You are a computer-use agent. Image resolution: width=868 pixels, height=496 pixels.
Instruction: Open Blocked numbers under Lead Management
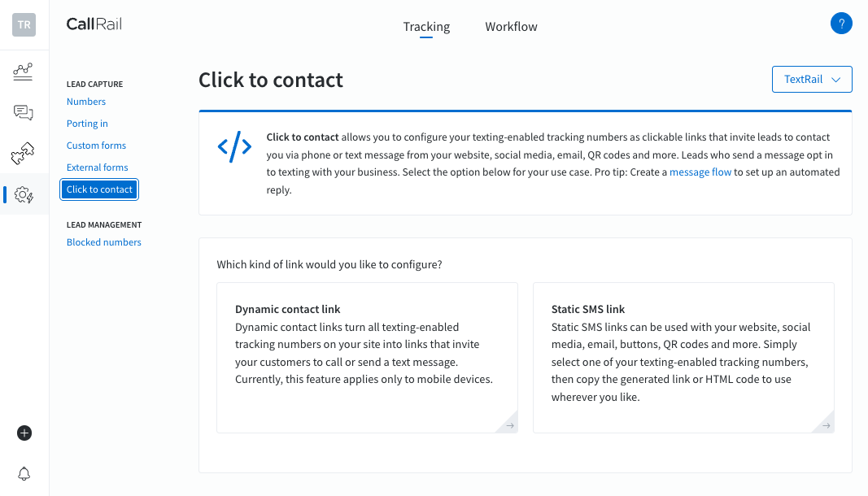click(103, 242)
